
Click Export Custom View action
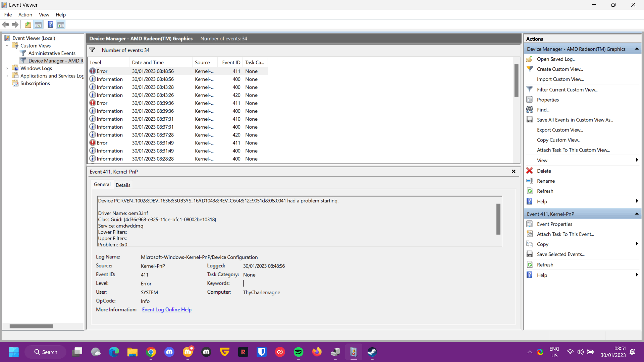(x=560, y=130)
